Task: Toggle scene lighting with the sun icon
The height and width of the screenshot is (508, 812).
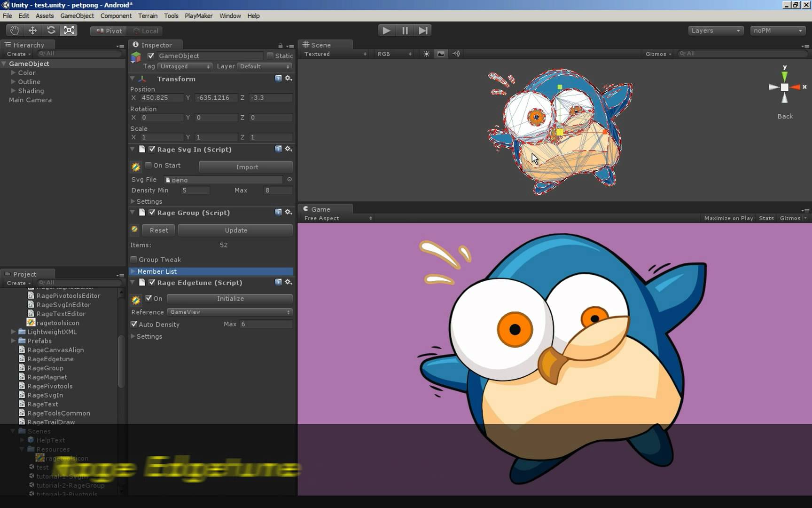Action: [x=426, y=54]
